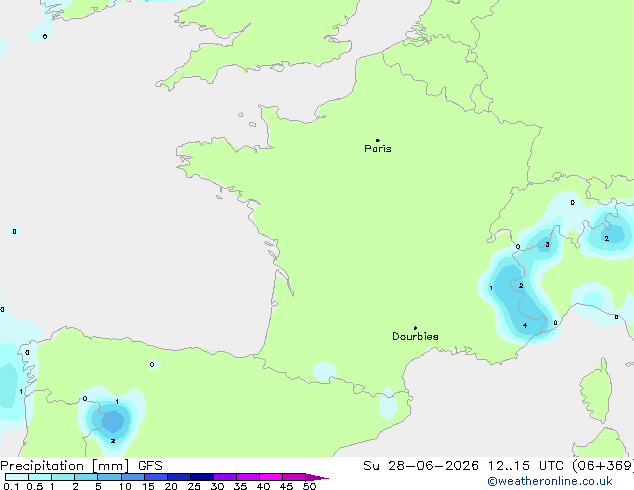The width and height of the screenshot is (634, 490).
Task: Select the dark navy swatch between 25 and 30
Action: click(x=202, y=477)
